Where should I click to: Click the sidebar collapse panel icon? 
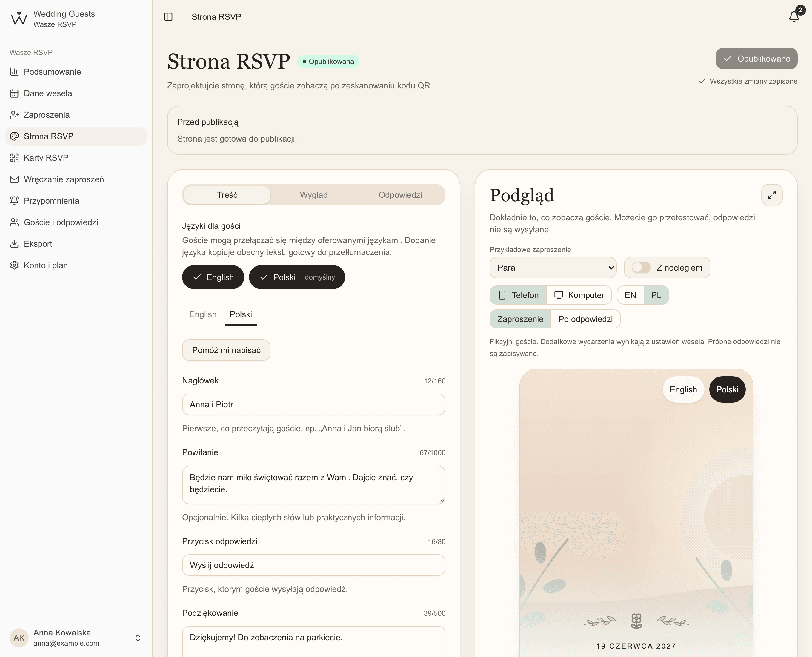click(x=168, y=17)
